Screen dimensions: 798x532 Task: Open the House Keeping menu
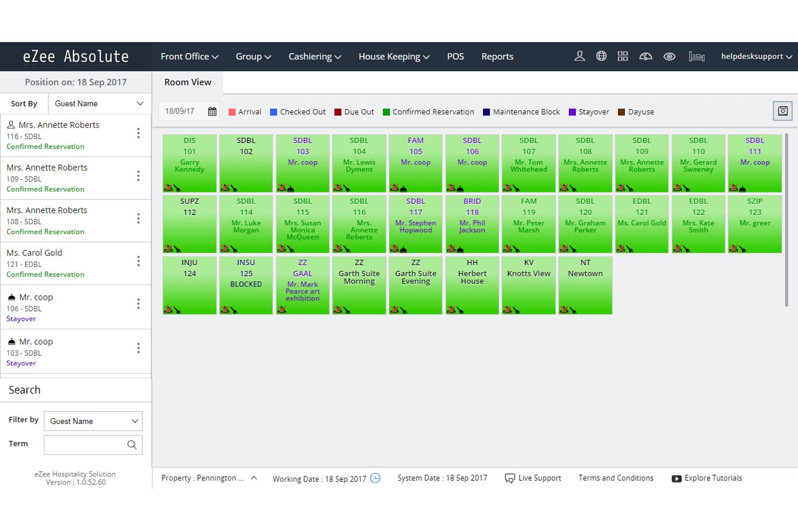[x=394, y=57]
